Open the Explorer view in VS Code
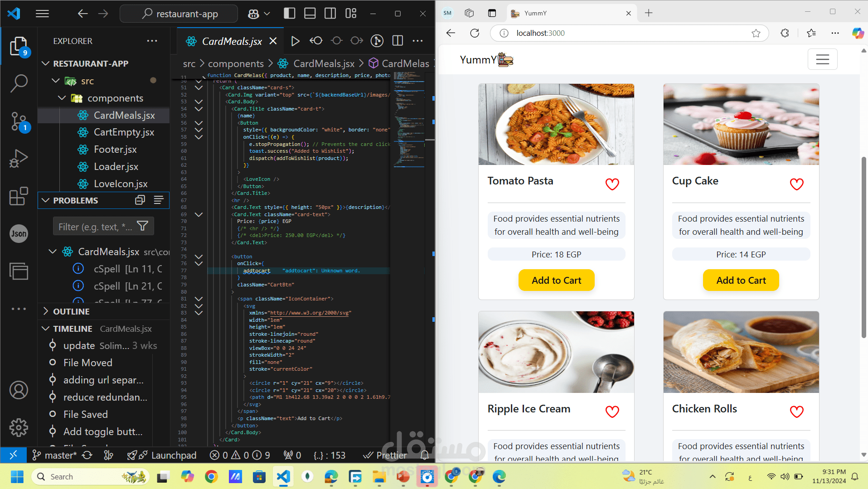 point(19,46)
